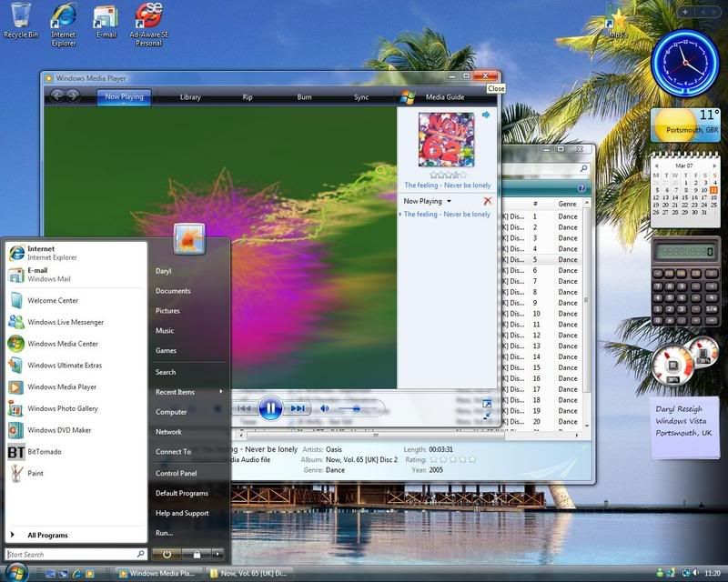Click the Start menu power button
The width and height of the screenshot is (728, 582).
coord(167,554)
